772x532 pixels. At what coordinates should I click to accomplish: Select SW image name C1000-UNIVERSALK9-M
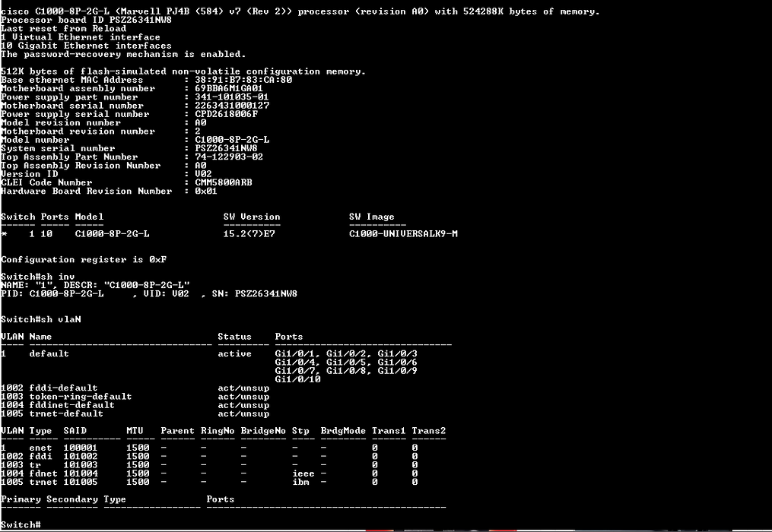tap(403, 234)
